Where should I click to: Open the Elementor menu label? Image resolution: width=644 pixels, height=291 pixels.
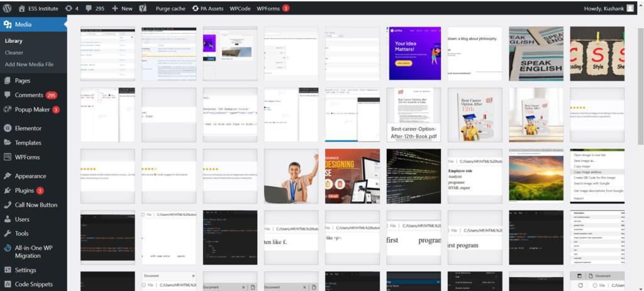pos(28,128)
